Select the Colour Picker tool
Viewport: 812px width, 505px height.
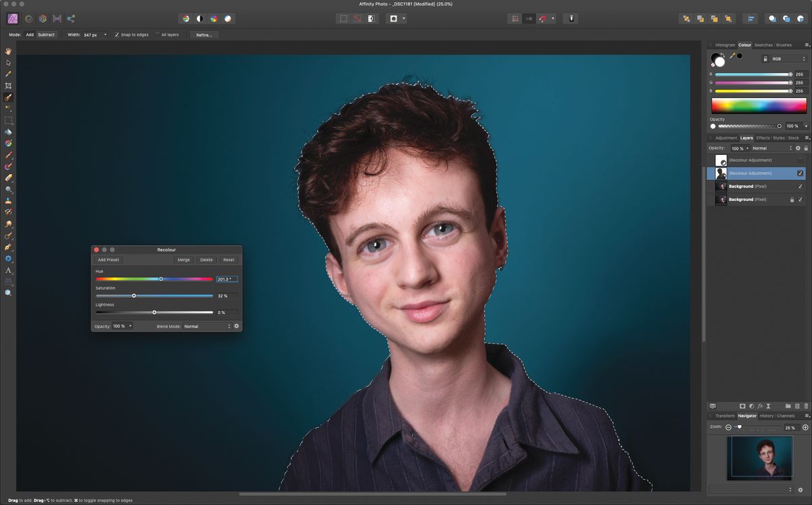click(x=8, y=74)
